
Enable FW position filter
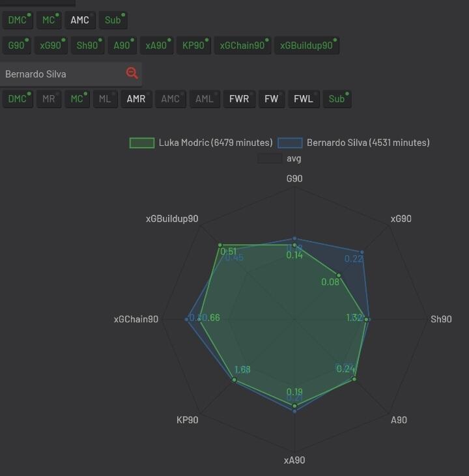click(272, 99)
